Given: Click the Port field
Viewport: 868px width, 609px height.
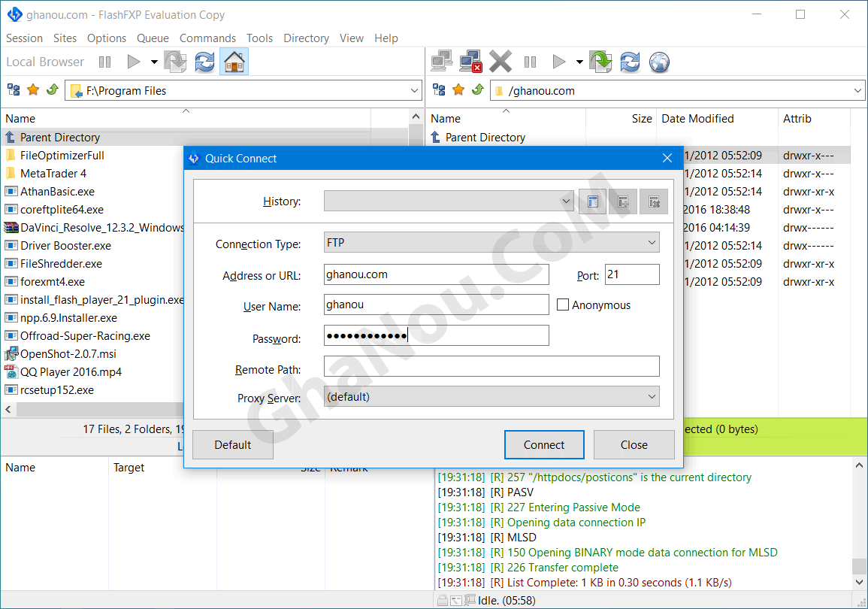Looking at the screenshot, I should click(632, 274).
